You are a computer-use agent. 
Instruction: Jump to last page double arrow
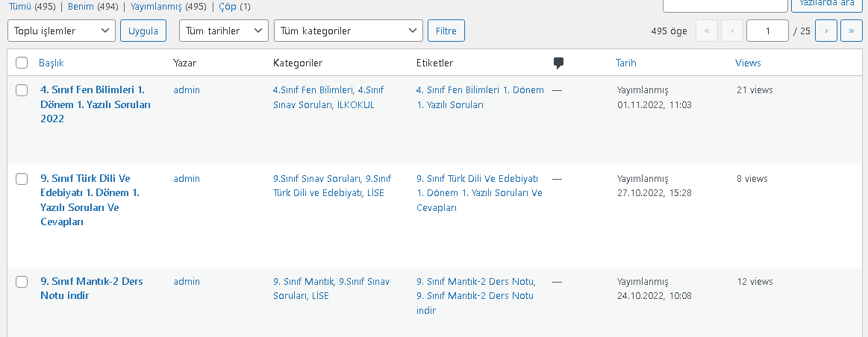point(852,31)
